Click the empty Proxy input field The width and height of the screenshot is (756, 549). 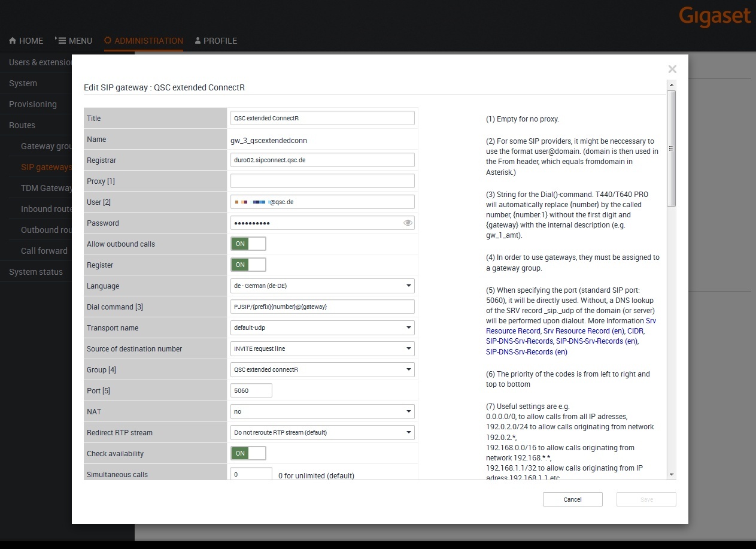click(323, 181)
